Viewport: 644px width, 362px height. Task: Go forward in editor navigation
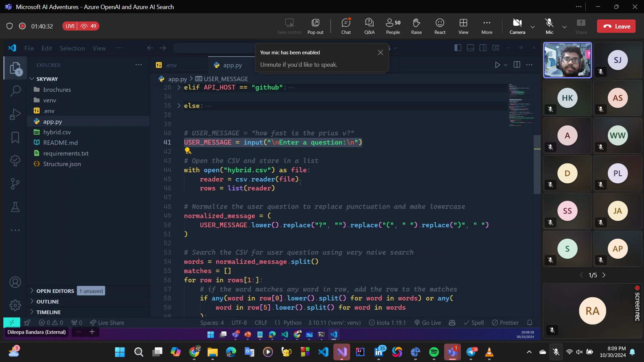(x=163, y=48)
